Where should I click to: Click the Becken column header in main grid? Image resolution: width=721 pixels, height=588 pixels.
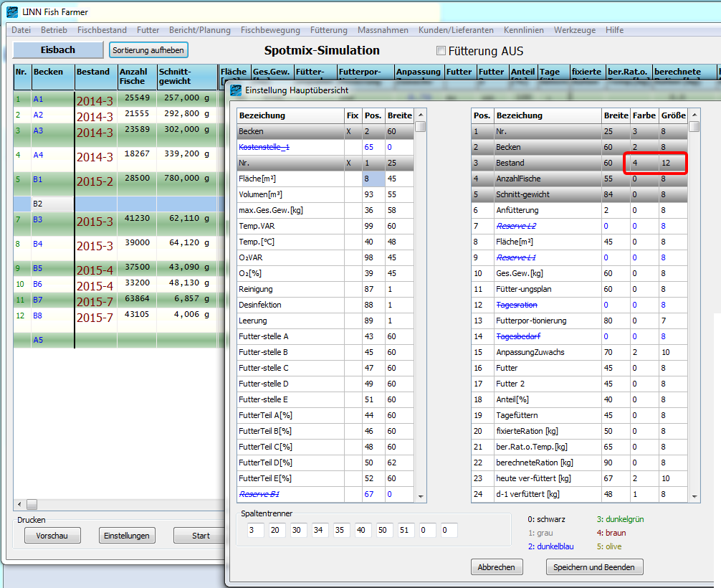[53, 77]
